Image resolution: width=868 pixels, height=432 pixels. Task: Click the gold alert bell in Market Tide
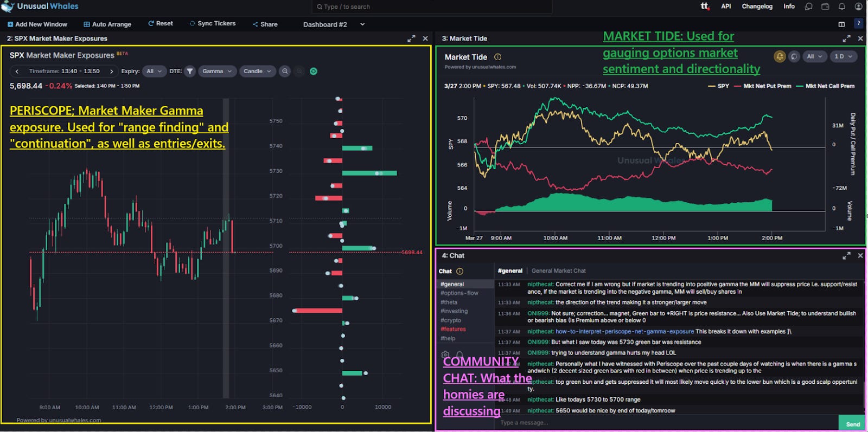pyautogui.click(x=780, y=56)
